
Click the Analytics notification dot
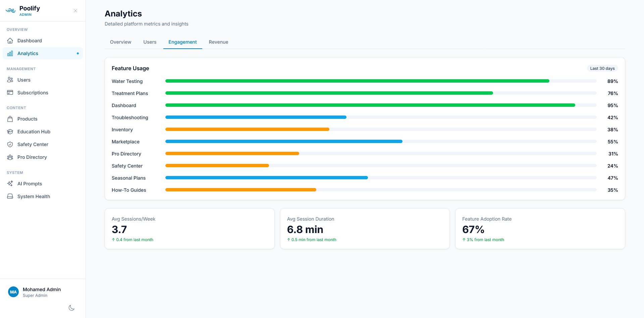(x=77, y=53)
